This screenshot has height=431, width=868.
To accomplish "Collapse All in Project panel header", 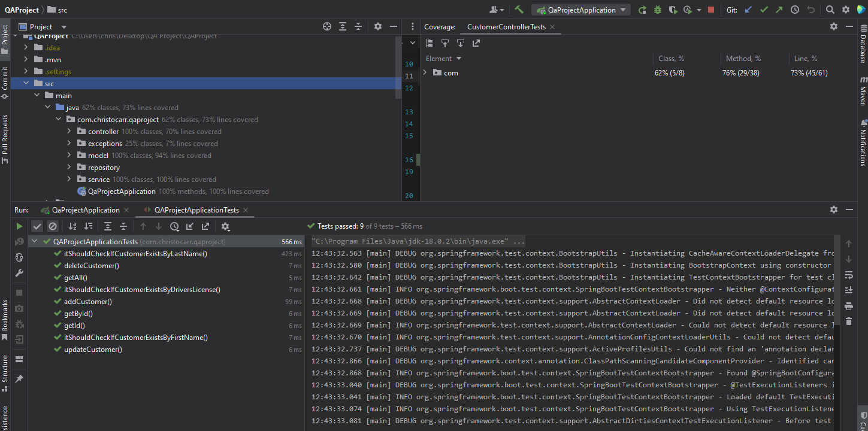I will [x=358, y=26].
